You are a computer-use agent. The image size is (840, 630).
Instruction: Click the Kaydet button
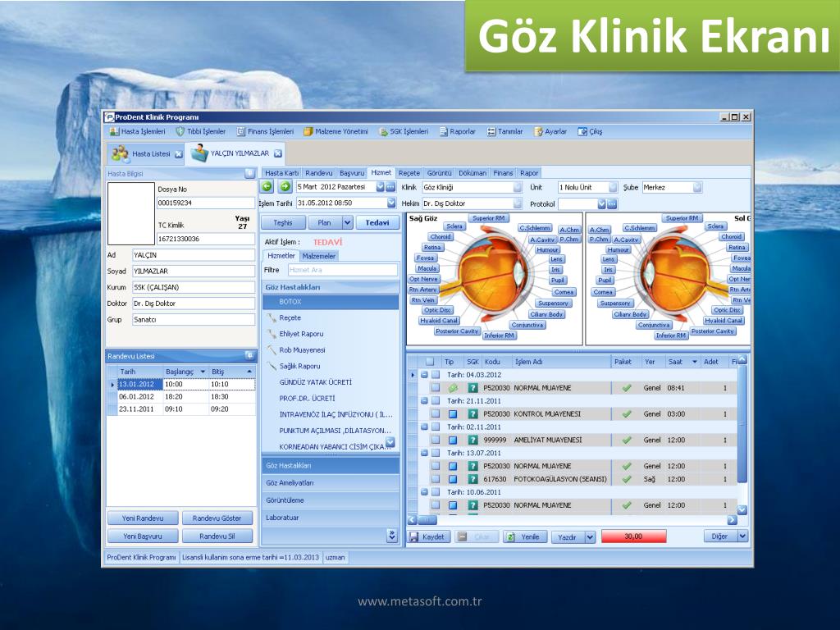point(428,536)
